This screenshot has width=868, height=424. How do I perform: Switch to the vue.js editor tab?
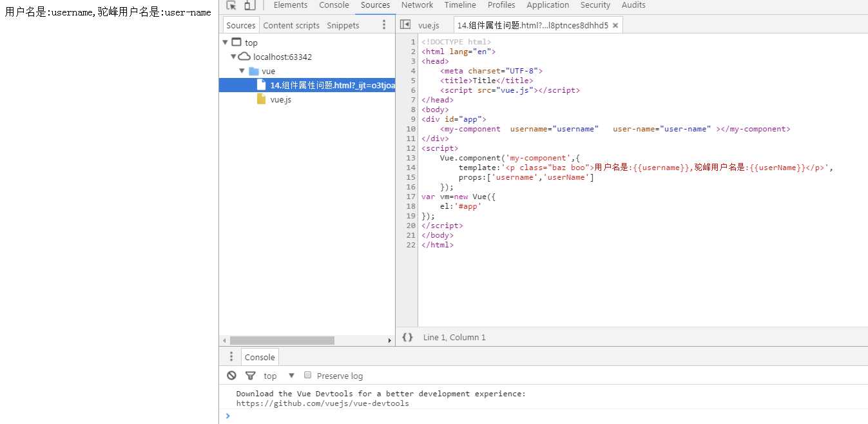[429, 25]
